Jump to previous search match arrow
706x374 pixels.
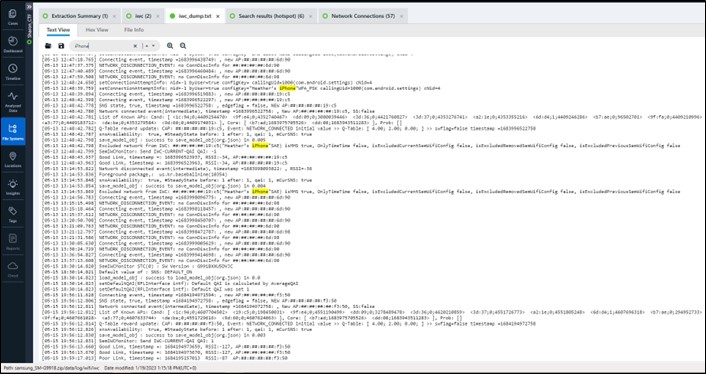tap(147, 46)
